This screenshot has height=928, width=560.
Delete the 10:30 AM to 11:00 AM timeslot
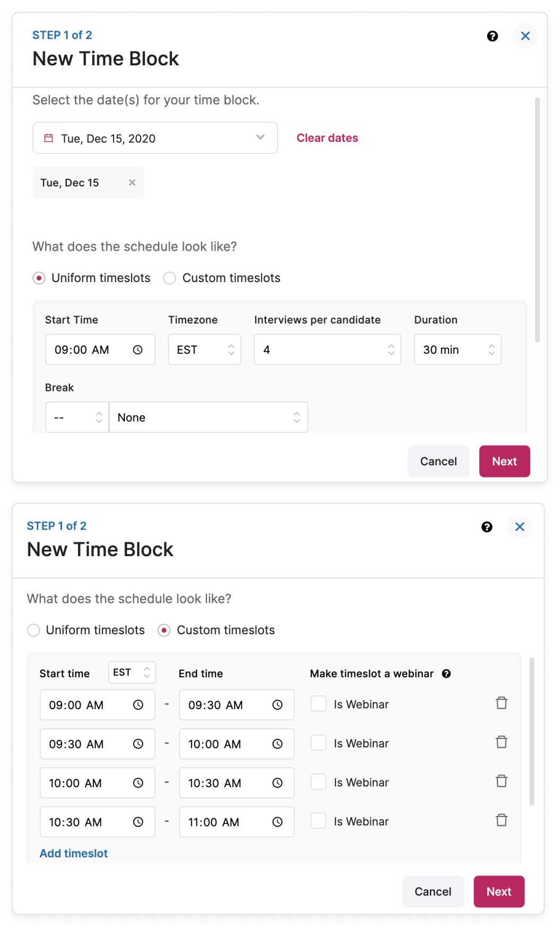(502, 821)
